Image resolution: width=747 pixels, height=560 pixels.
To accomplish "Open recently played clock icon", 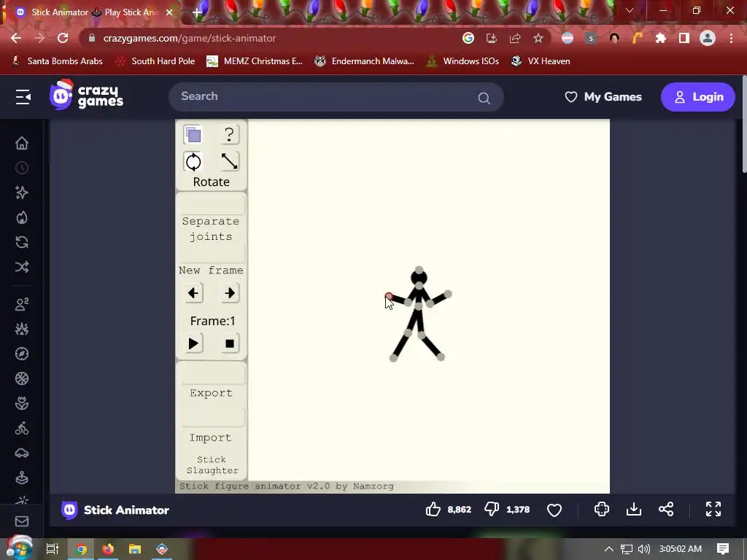I will (x=22, y=168).
